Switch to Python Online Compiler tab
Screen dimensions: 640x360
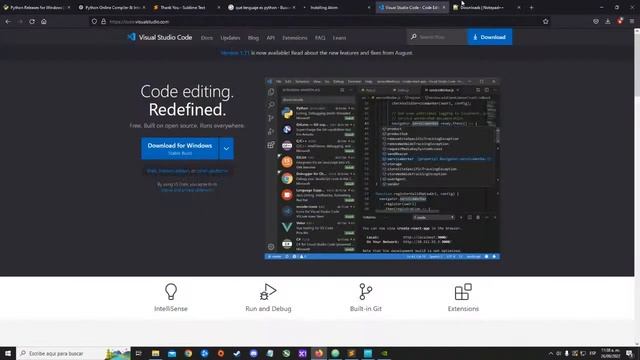[x=111, y=7]
